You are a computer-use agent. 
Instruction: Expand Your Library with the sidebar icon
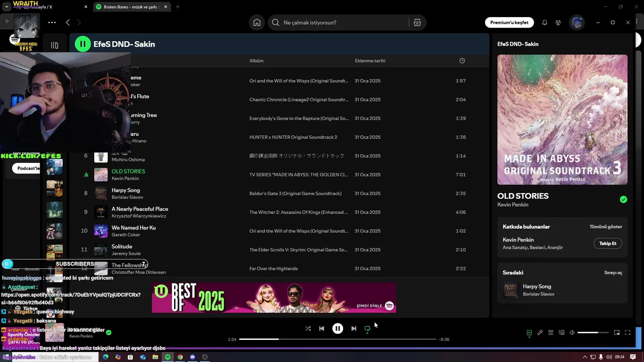point(54,45)
